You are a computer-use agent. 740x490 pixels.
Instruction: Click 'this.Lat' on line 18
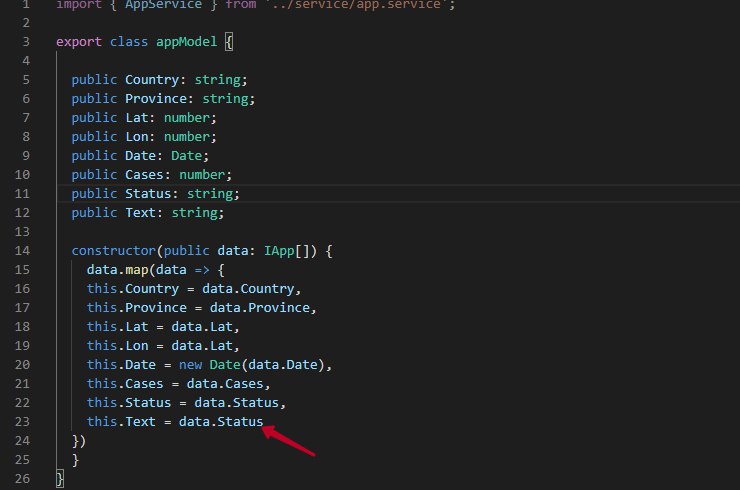(x=118, y=327)
